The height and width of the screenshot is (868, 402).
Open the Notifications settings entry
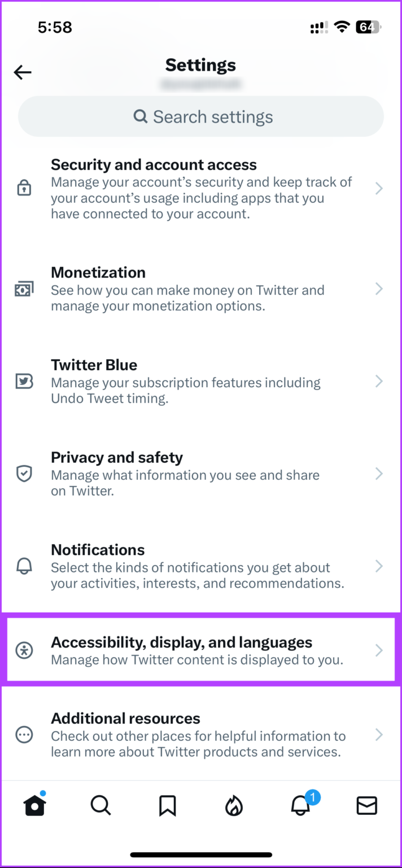tap(201, 566)
